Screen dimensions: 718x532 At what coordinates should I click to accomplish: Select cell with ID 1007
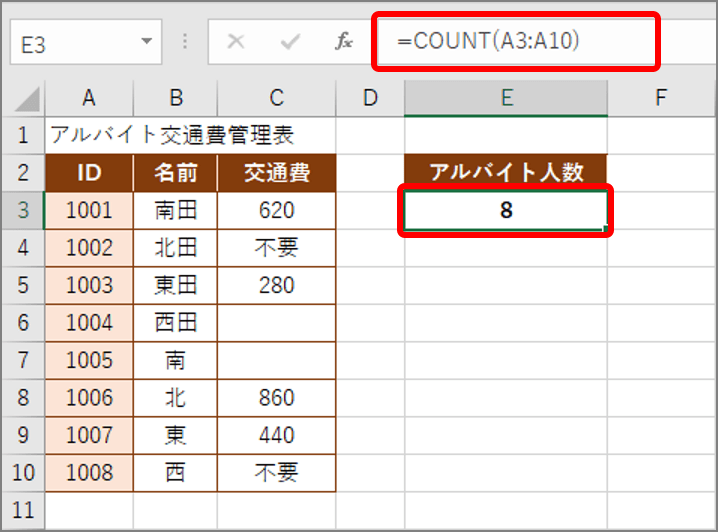point(89,435)
